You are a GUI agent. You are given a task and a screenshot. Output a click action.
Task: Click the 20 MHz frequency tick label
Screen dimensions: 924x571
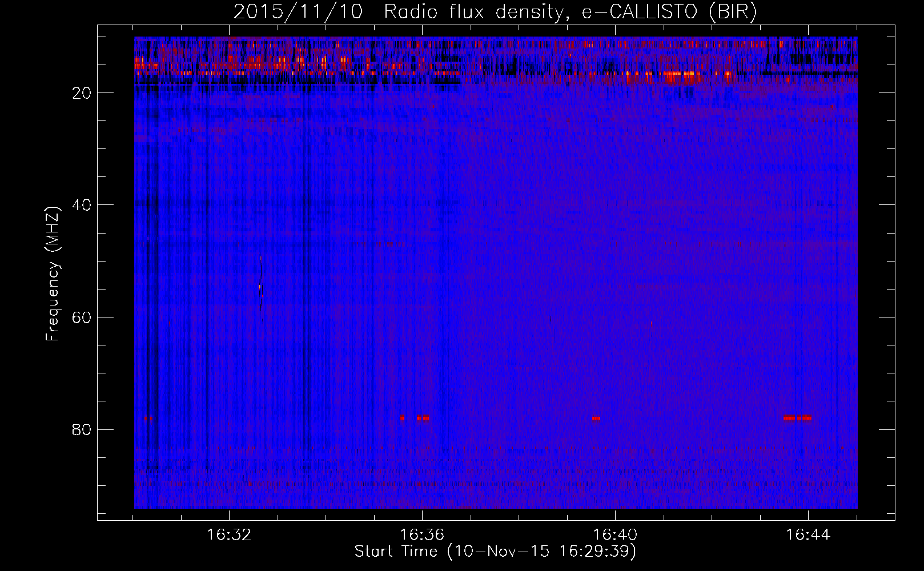[x=82, y=93]
